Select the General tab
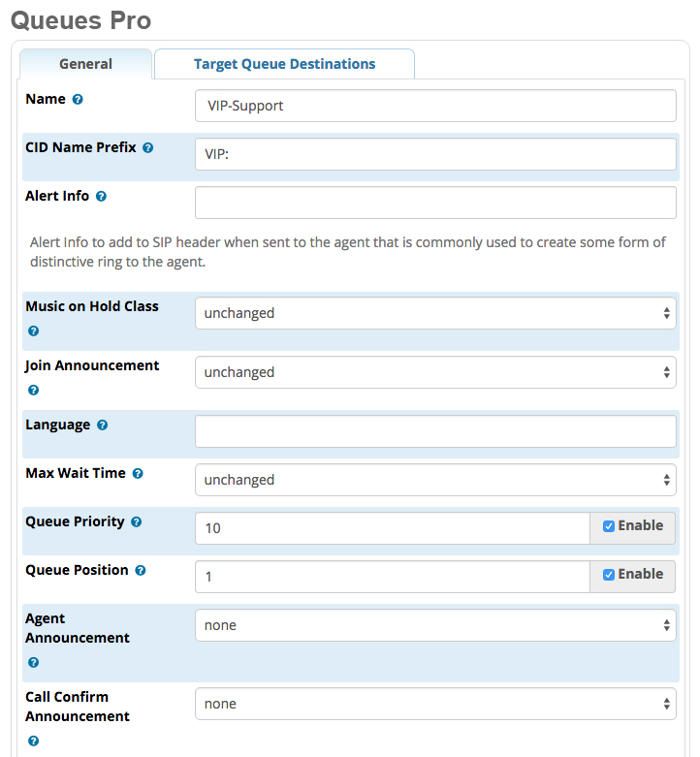Image resolution: width=700 pixels, height=757 pixels. [86, 64]
